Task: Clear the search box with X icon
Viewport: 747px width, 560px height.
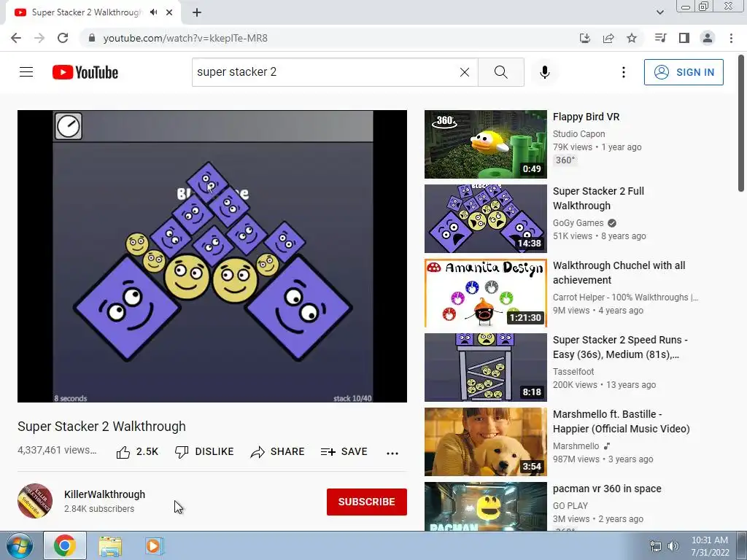Action: [465, 72]
